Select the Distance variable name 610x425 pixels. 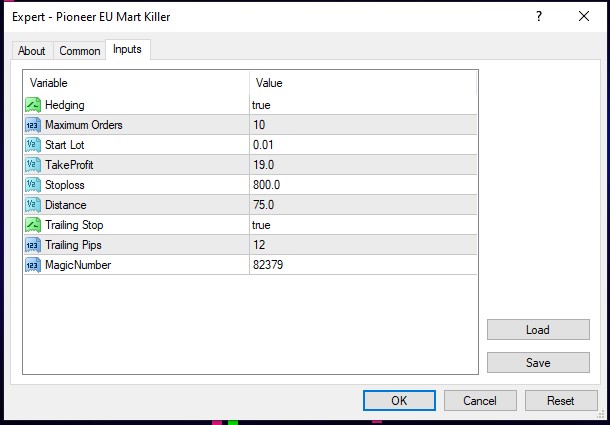[66, 205]
